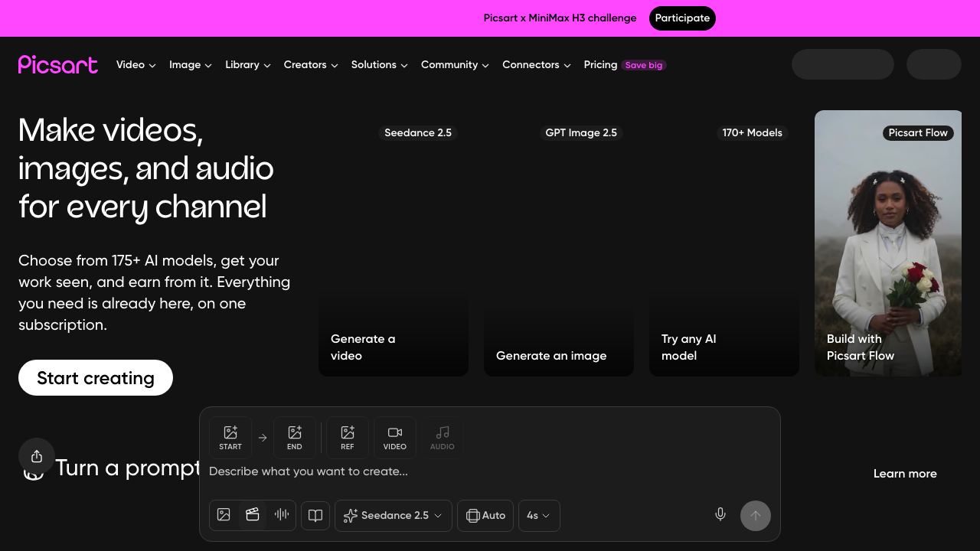Click the 170+ Models label
980x551 pixels.
pos(753,133)
